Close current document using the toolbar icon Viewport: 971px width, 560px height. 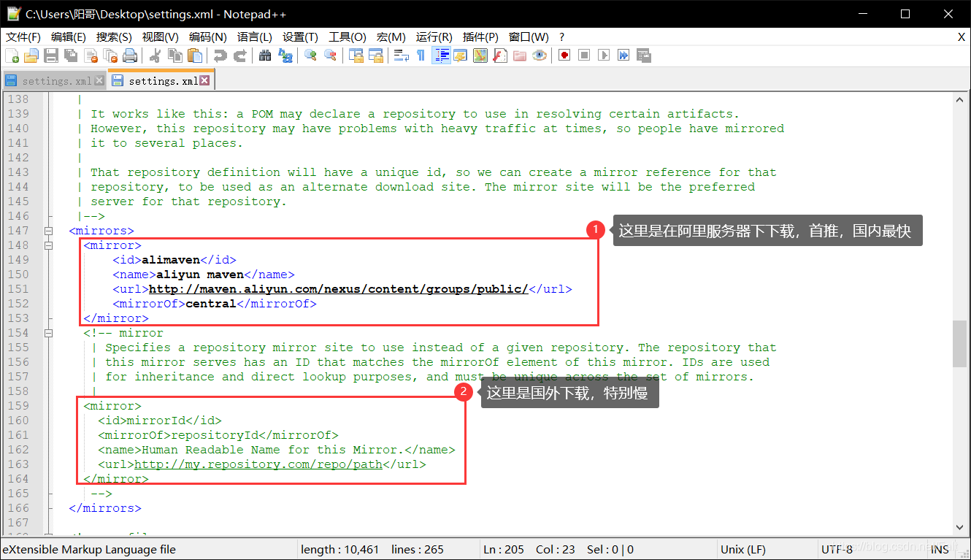click(91, 55)
